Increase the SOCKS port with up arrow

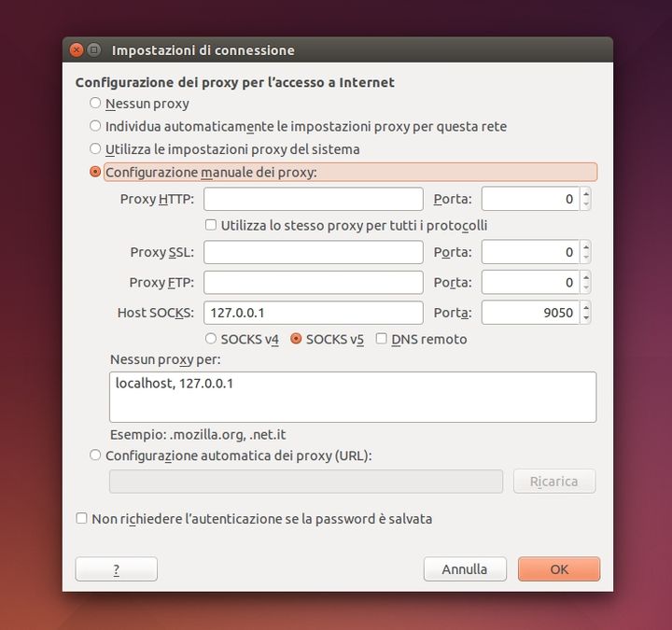click(x=586, y=307)
